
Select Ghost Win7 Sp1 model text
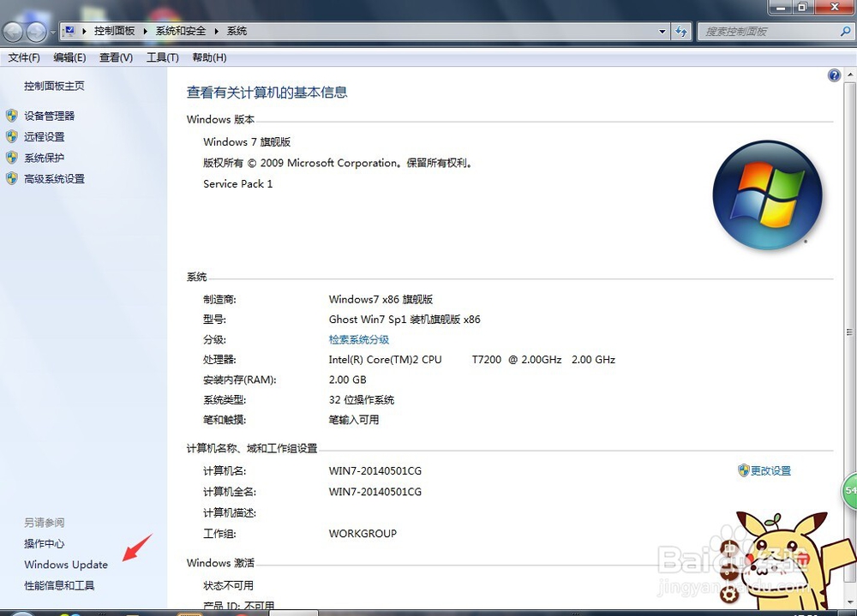405,320
